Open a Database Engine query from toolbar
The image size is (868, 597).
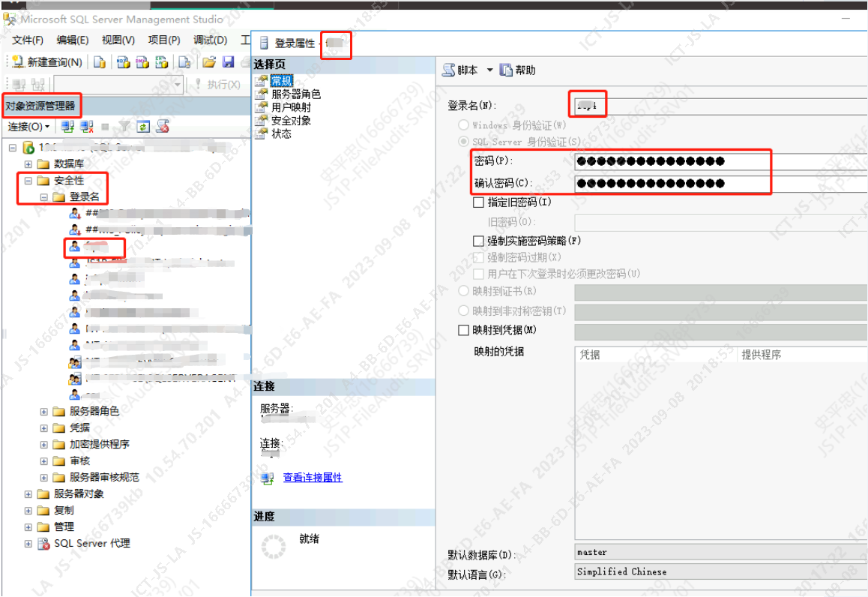[x=100, y=62]
